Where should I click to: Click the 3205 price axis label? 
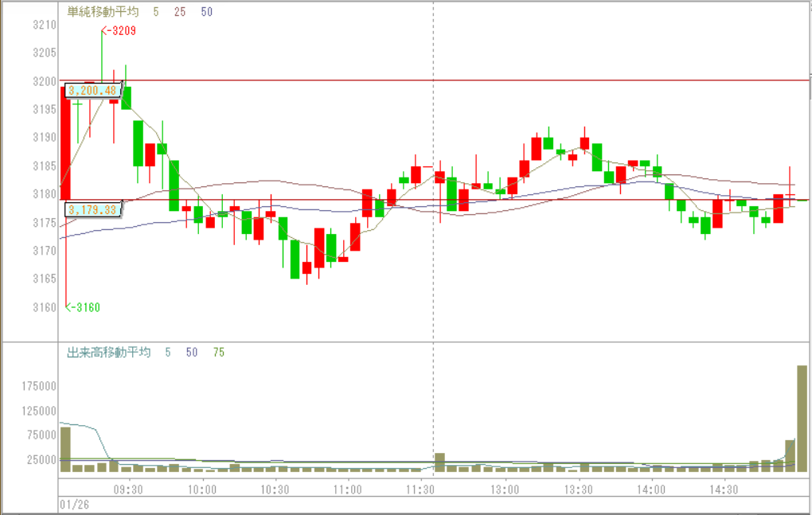pos(45,53)
